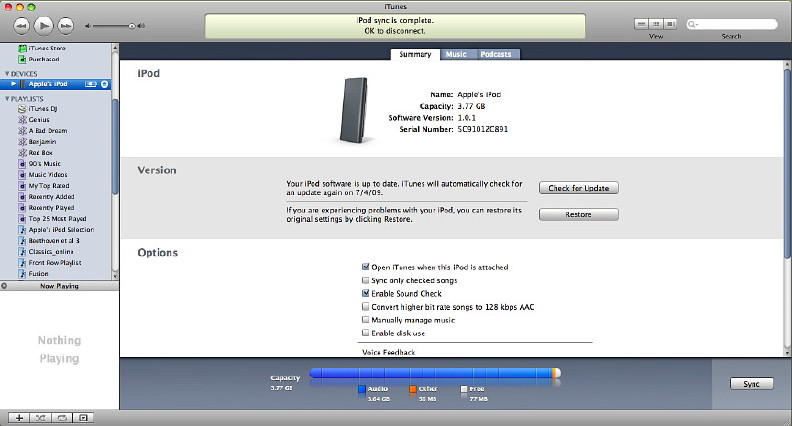Switch to the Podcasts tab
The width and height of the screenshot is (792, 426).
(x=496, y=54)
